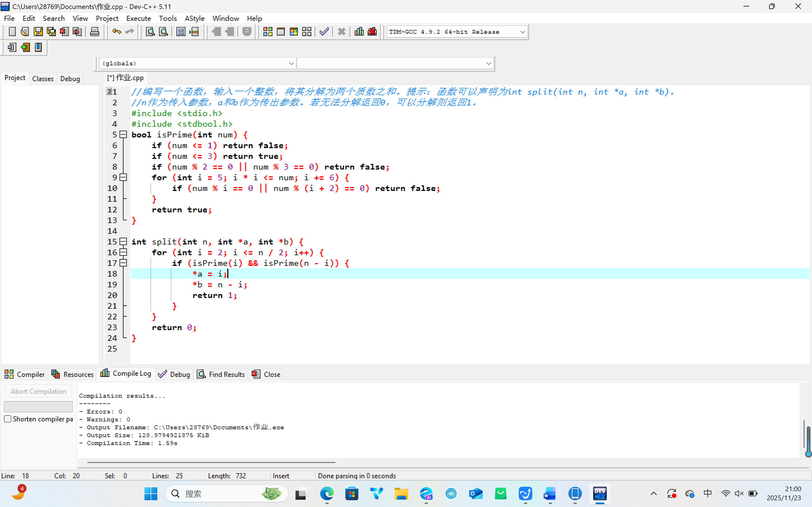This screenshot has height=507, width=812.
Task: Collapse the isPrime function fold marker
Action: click(123, 135)
